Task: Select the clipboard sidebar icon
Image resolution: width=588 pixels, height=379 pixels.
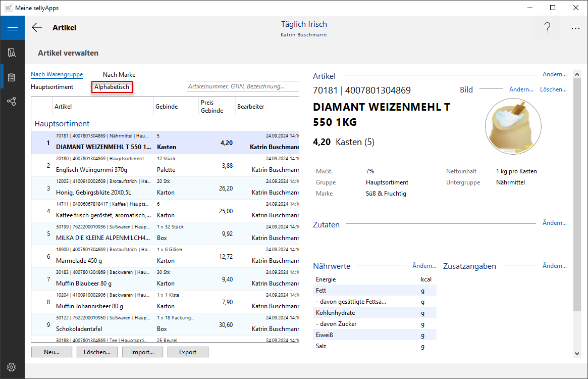Action: click(12, 77)
